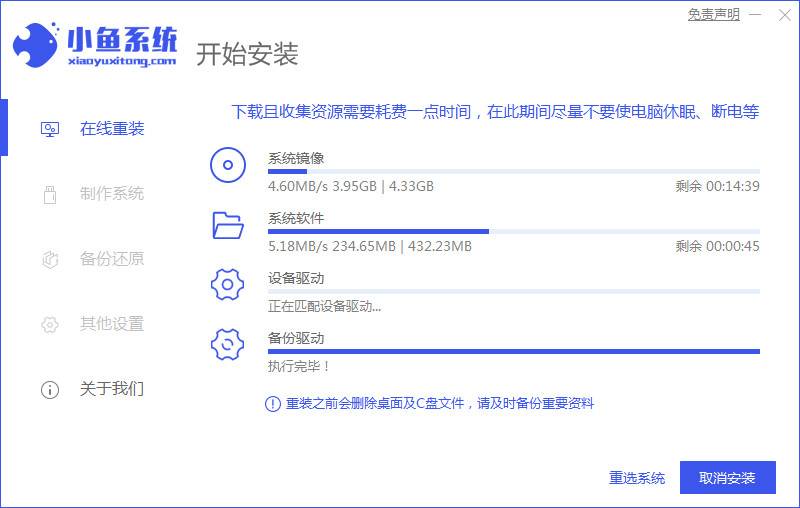This screenshot has height=508, width=800.
Task: Go to 其他设置
Action: [x=112, y=324]
